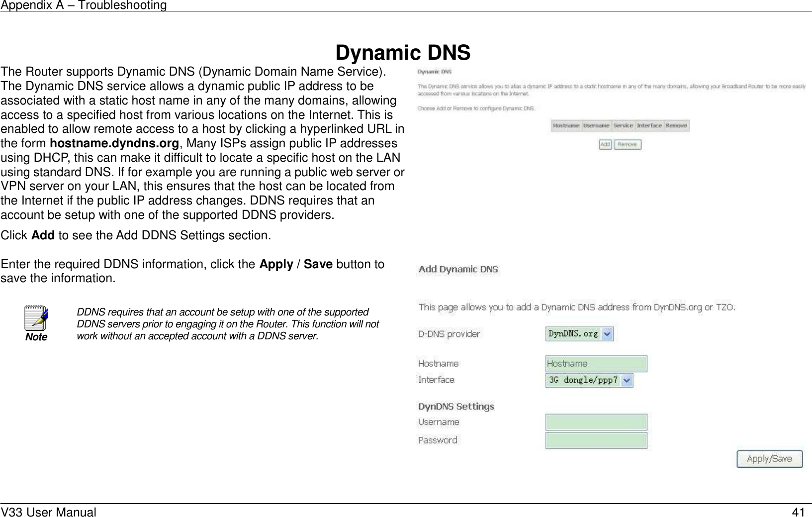
Task: Click the 'V33 User Manual' footer text
Action: 49,511
